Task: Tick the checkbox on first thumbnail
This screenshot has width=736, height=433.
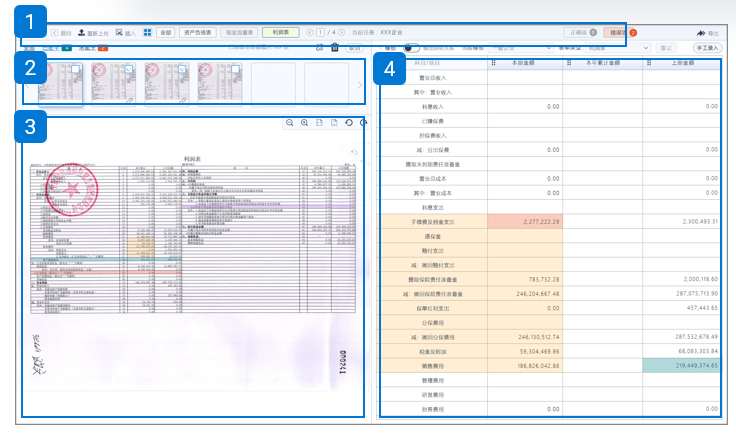Action: point(75,68)
